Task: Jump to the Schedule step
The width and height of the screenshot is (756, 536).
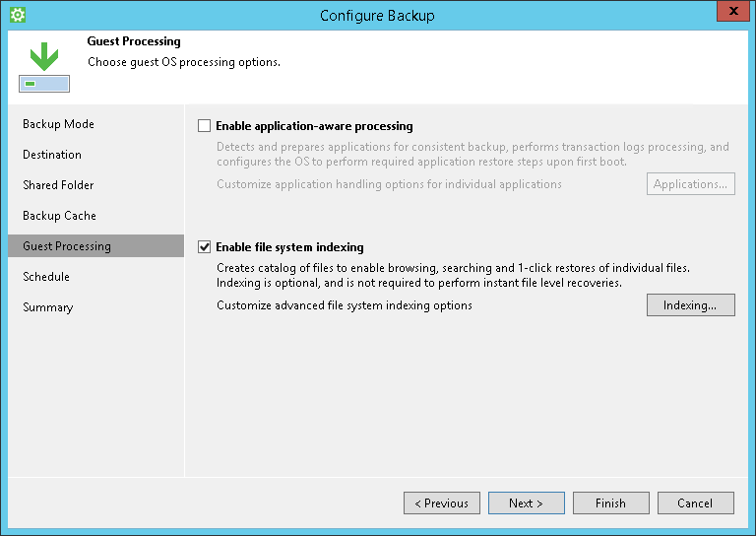Action: [47, 277]
